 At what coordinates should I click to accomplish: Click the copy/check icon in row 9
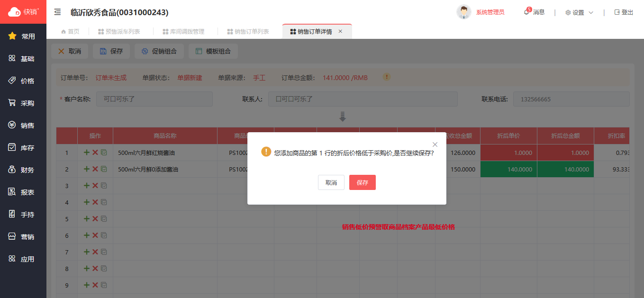click(x=104, y=285)
